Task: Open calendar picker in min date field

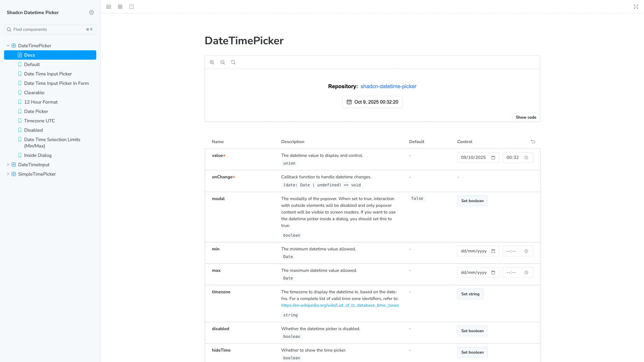Action: coord(493,251)
